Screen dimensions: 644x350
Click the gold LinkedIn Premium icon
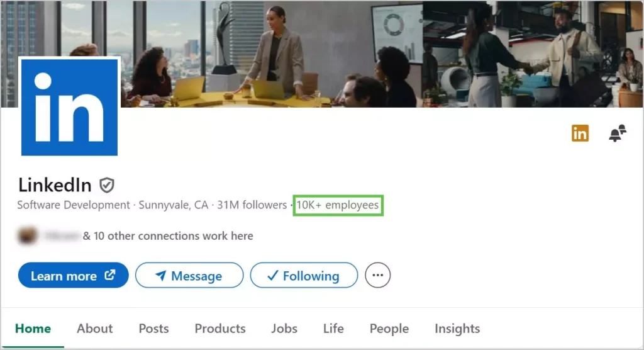point(580,133)
